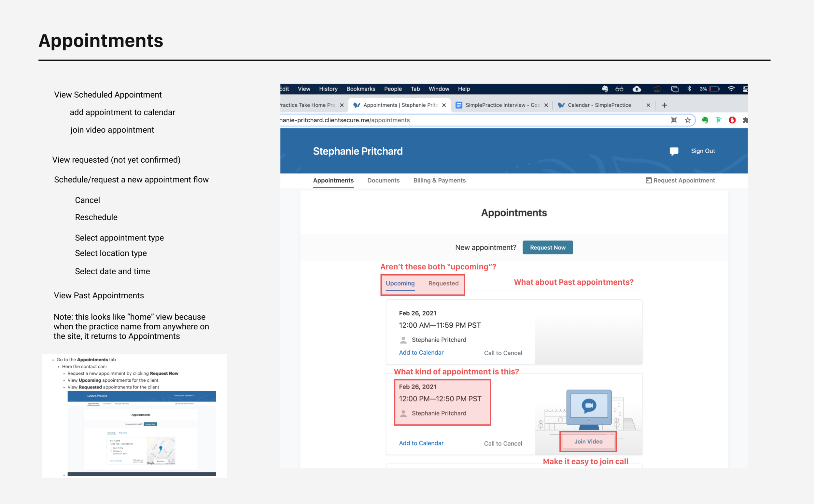Click the cloud upload menu bar icon
This screenshot has height=504, width=814.
coord(637,89)
